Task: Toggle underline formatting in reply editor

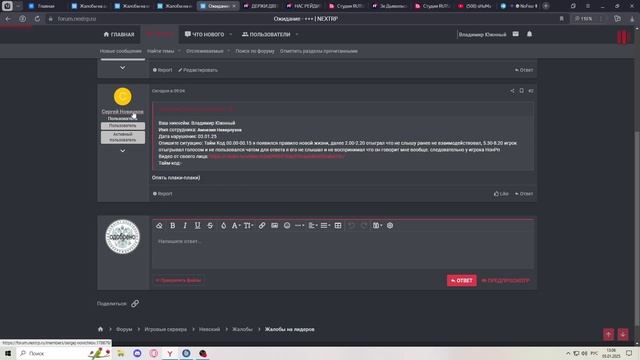Action: coord(198,225)
